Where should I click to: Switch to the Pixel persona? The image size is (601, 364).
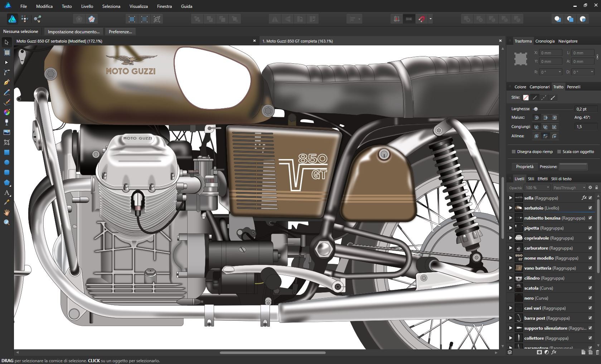coord(25,19)
